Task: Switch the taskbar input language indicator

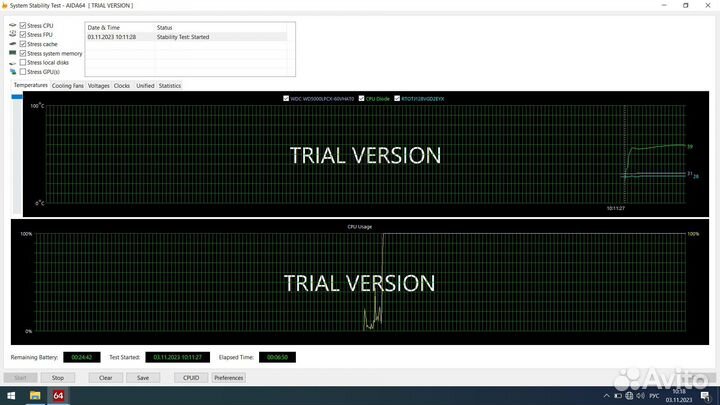Action: click(x=654, y=396)
